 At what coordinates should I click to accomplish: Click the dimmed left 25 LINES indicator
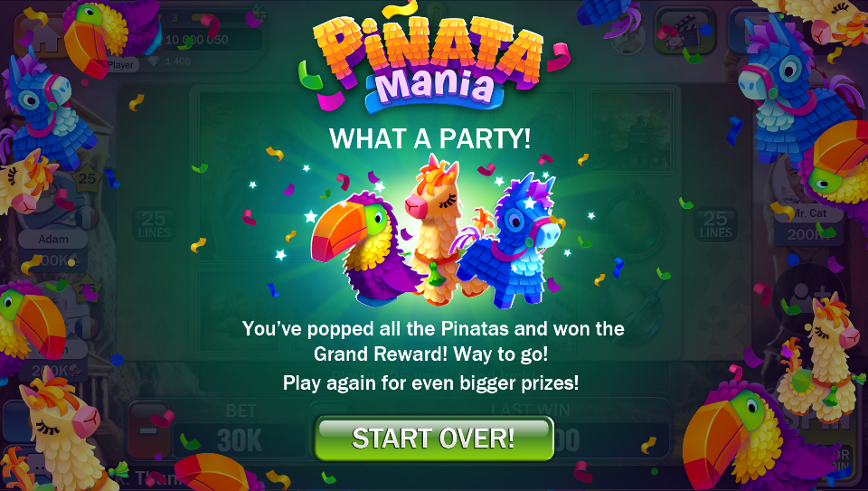coord(154,225)
